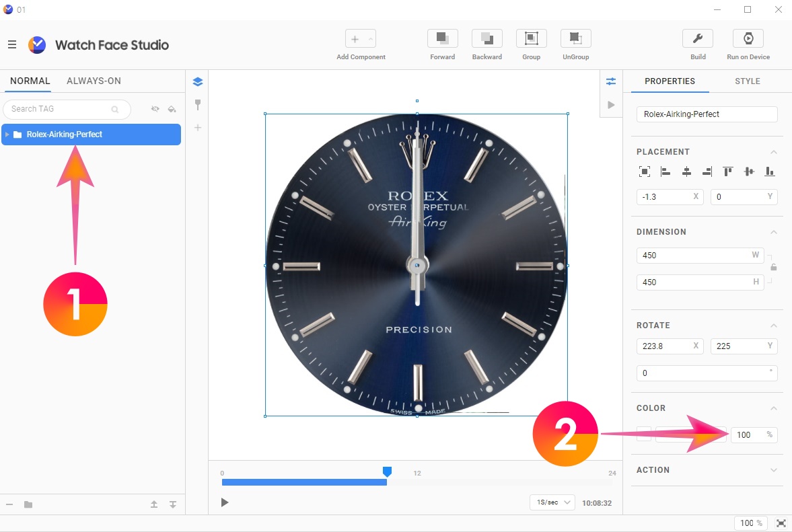The height and width of the screenshot is (532, 792).
Task: Switch to the STYLE tab
Action: click(x=748, y=81)
